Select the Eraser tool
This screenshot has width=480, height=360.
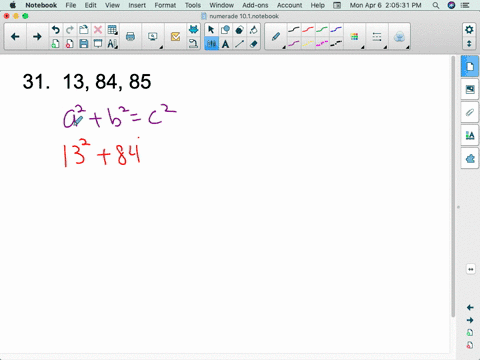pos(253,44)
